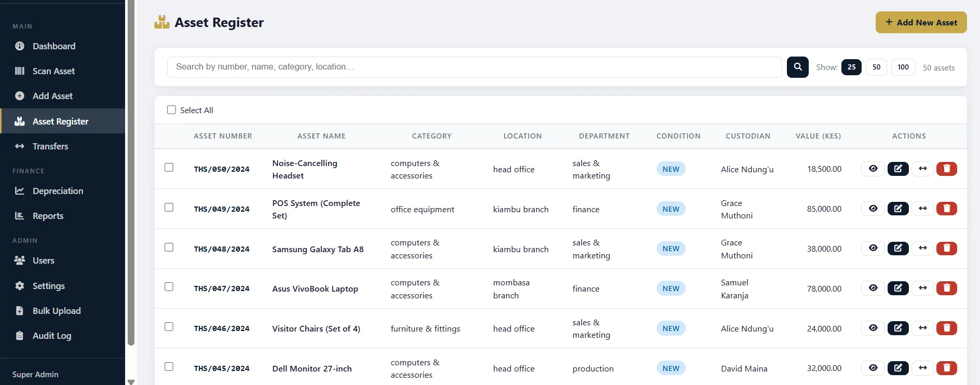Delete asset THS/050/2024
The height and width of the screenshot is (385, 980).
[947, 169]
